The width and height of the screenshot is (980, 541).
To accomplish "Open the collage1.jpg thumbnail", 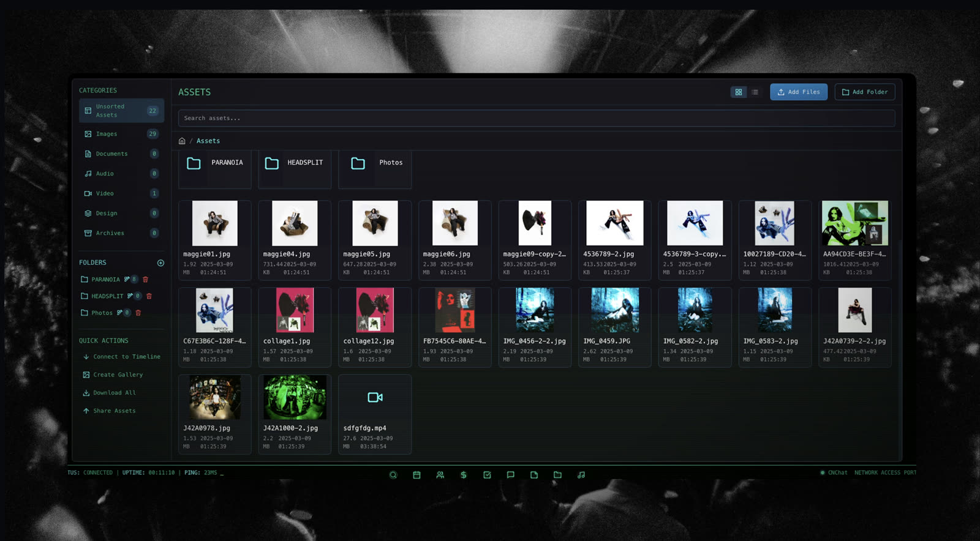I will 295,310.
